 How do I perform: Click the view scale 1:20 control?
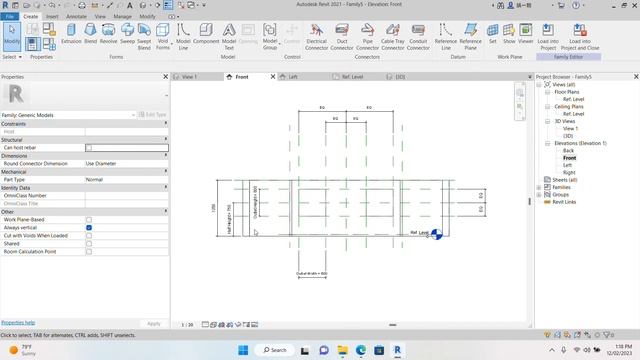[187, 325]
